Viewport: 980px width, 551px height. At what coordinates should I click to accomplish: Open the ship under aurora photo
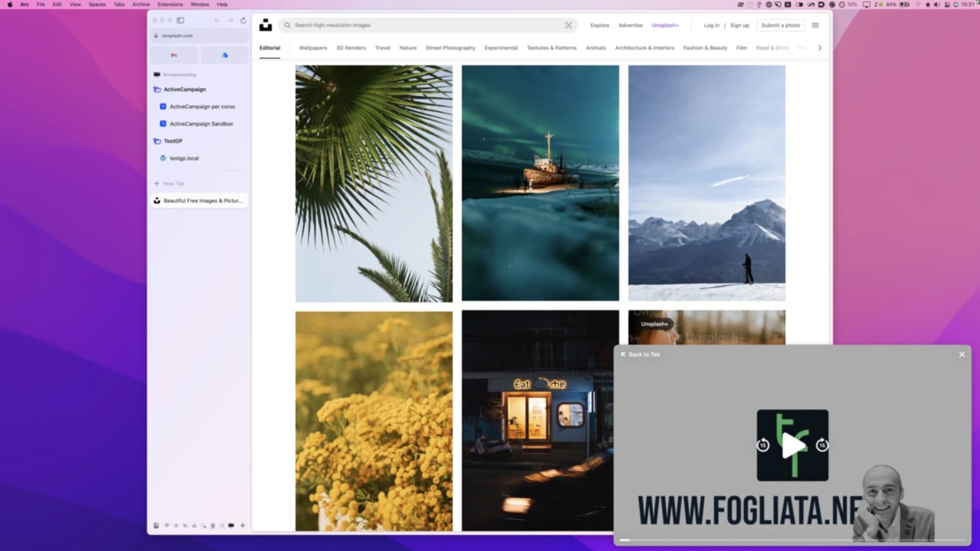(x=540, y=183)
